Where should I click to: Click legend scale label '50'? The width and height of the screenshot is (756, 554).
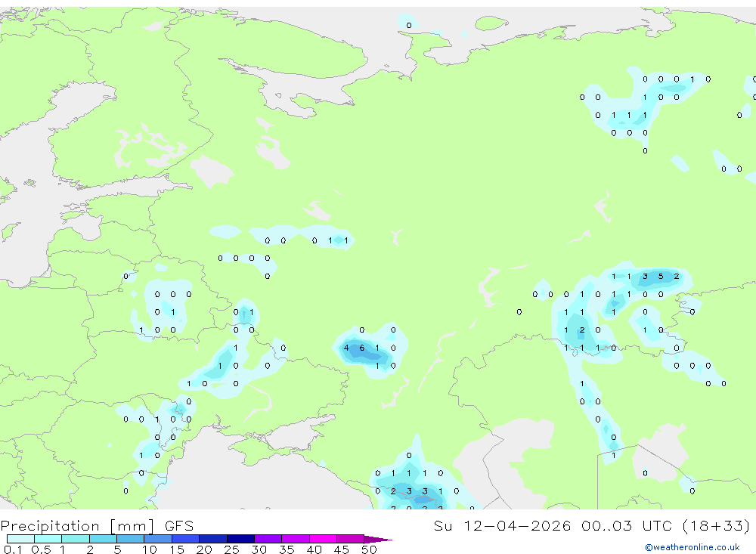370,549
